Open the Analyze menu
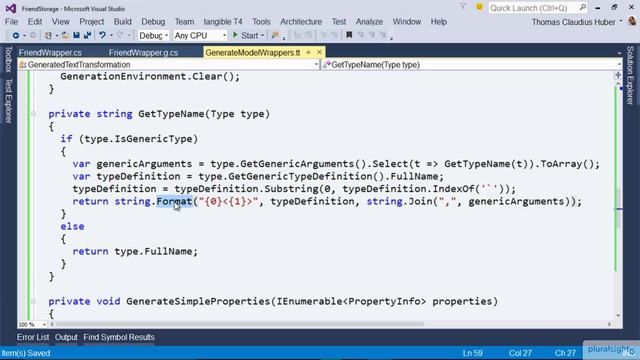The width and height of the screenshot is (640, 360). 369,22
